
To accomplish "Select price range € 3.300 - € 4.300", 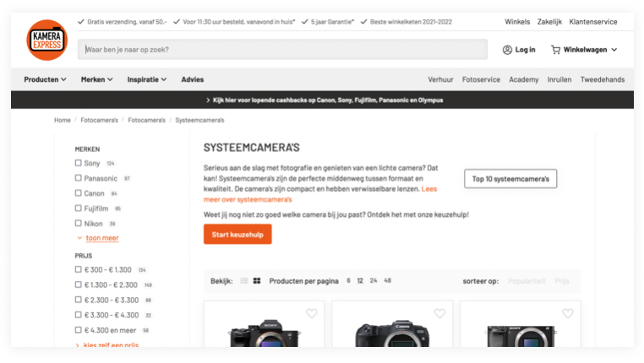I will point(78,315).
